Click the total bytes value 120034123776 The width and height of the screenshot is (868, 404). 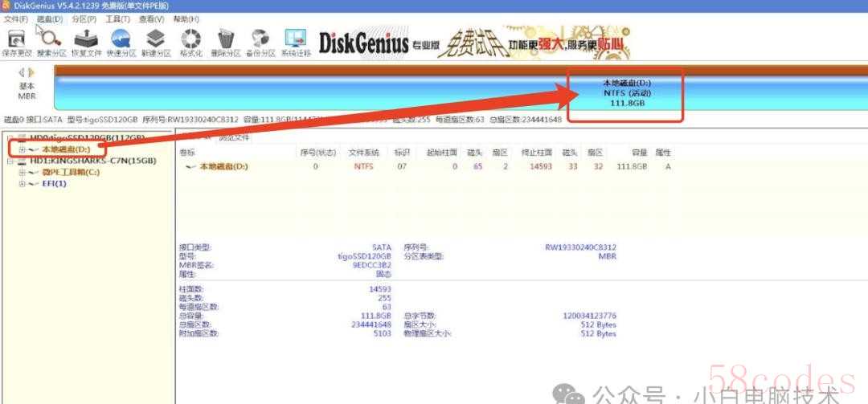click(589, 316)
